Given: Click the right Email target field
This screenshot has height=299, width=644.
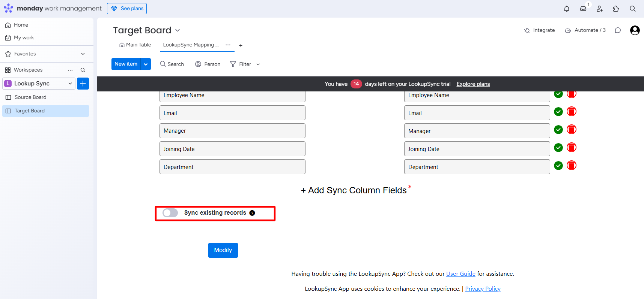Looking at the screenshot, I should pos(477,113).
